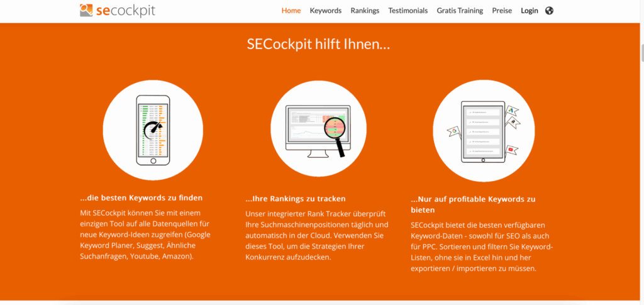Go to the Home menu item
This screenshot has width=644, height=305.
[x=291, y=11]
